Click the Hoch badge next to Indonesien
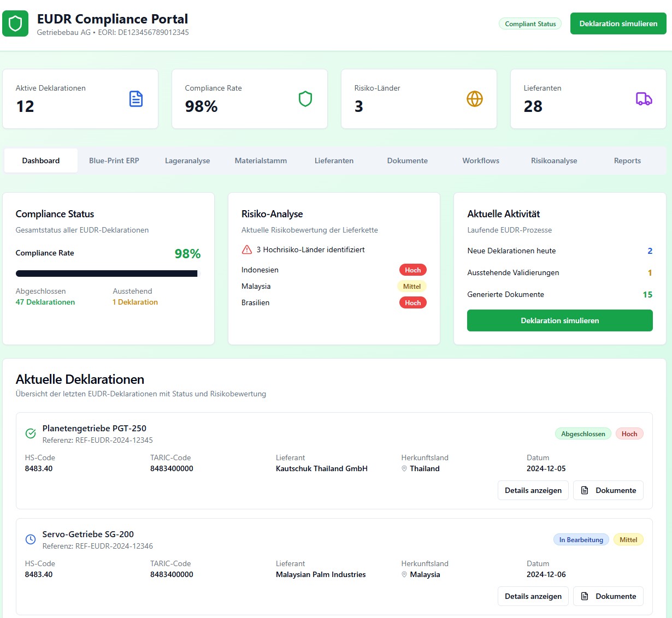The width and height of the screenshot is (672, 618). click(412, 270)
